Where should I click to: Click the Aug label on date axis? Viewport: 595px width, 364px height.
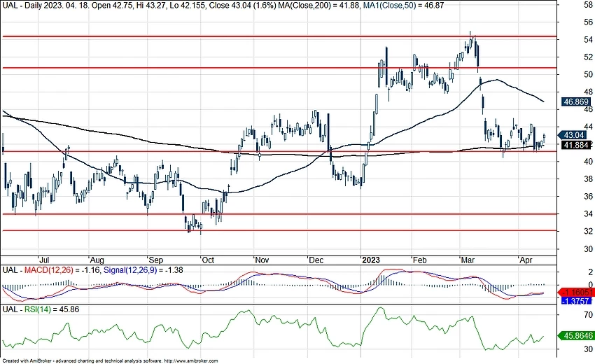[97, 260]
